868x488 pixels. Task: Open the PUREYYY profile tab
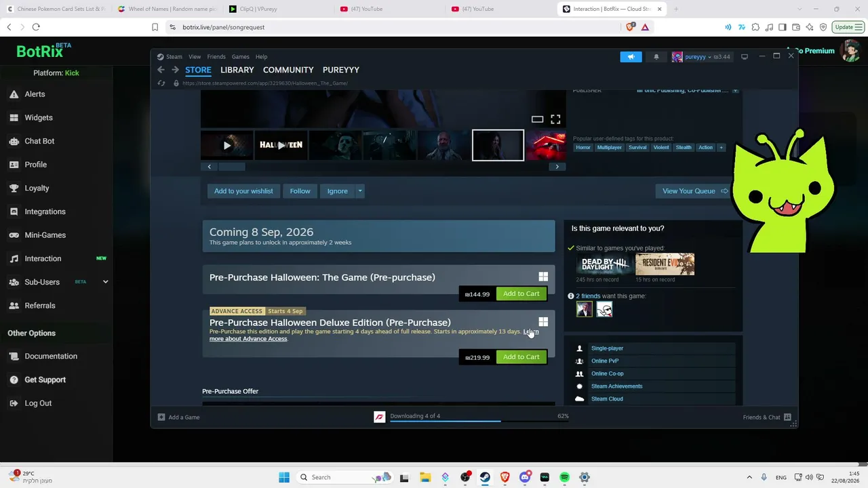click(x=341, y=70)
